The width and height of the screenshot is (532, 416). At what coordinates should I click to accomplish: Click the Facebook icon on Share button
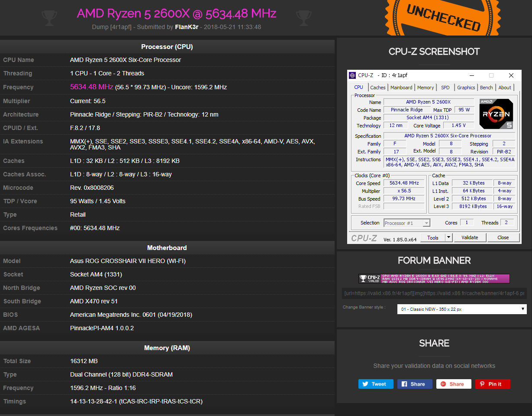pyautogui.click(x=404, y=384)
